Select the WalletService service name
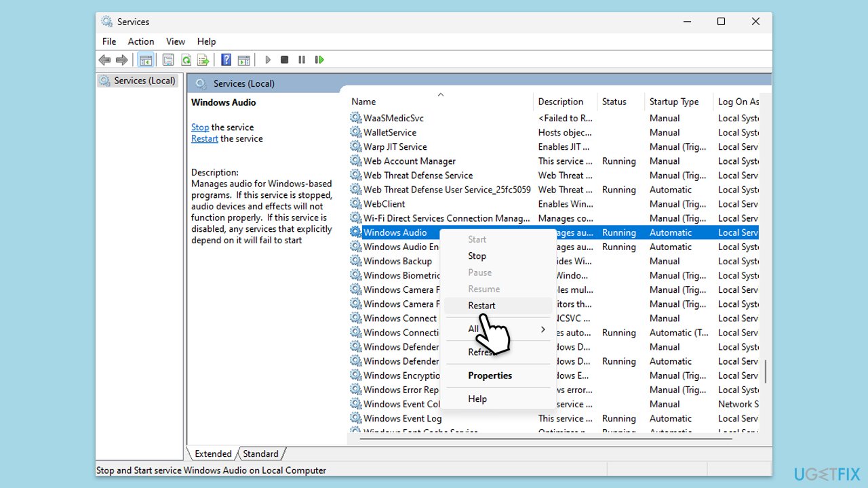This screenshot has width=868, height=488. (390, 132)
